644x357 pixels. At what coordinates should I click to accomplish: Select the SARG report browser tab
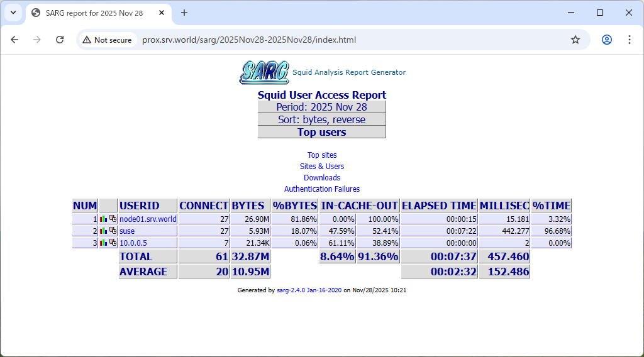point(94,13)
